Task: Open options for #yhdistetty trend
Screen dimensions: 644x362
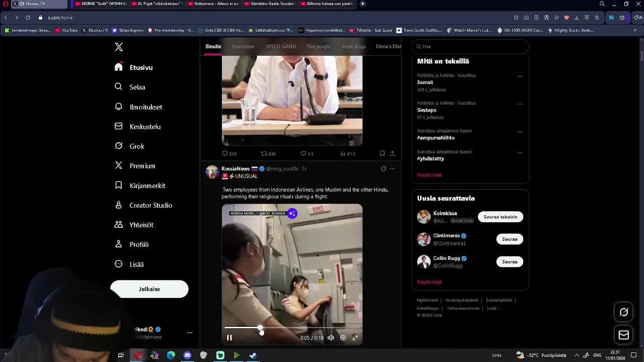Action: [x=520, y=153]
